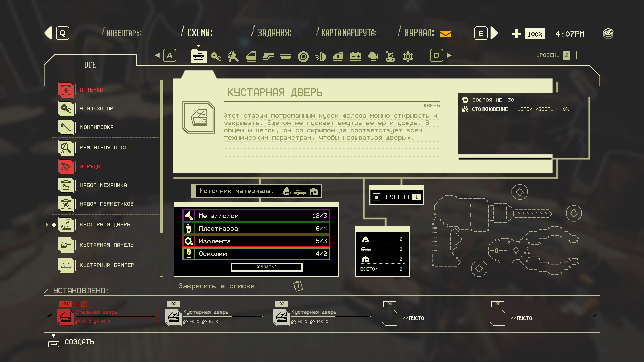Select Кустарная панель in blueprint list
Viewport: 644px width, 362px height.
(107, 245)
